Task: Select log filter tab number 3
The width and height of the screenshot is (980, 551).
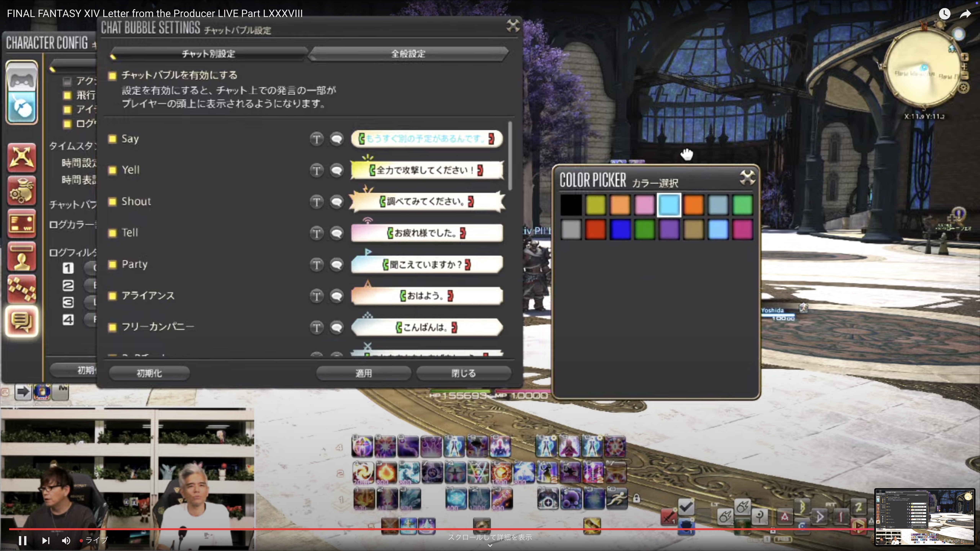Action: coord(68,303)
